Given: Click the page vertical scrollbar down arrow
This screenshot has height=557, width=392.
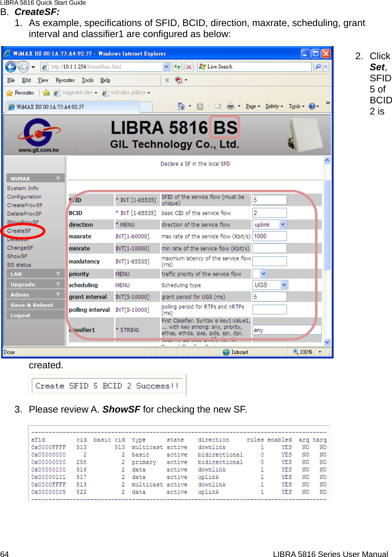Looking at the screenshot, I should point(327,342).
